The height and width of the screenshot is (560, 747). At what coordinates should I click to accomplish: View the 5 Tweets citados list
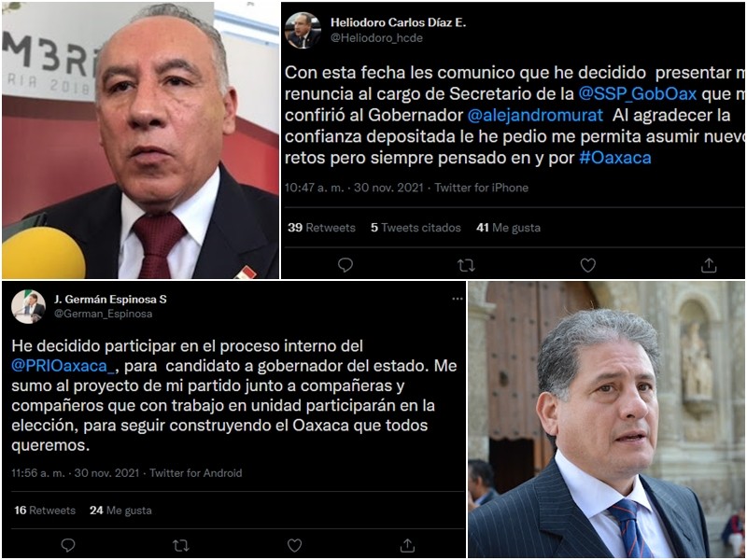(416, 228)
